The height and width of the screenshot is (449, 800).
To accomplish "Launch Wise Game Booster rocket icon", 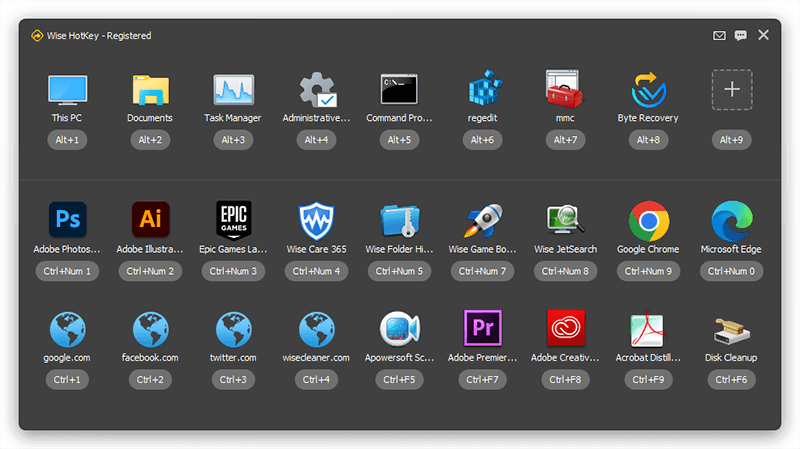I will [x=483, y=220].
